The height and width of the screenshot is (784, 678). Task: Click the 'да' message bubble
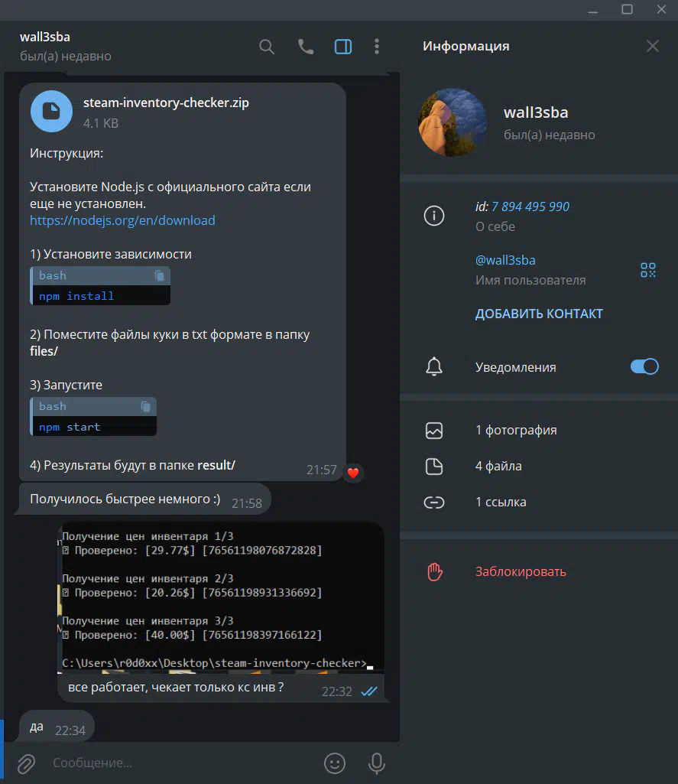[57, 727]
